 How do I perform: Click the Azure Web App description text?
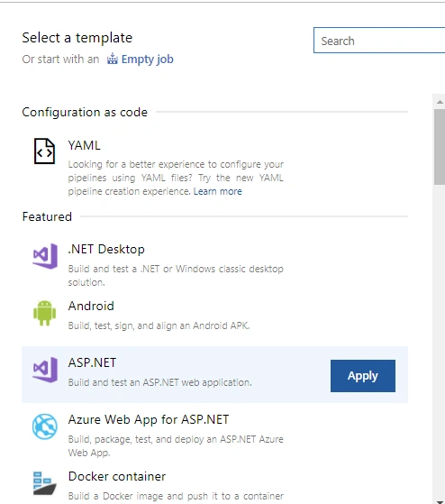pyautogui.click(x=176, y=445)
